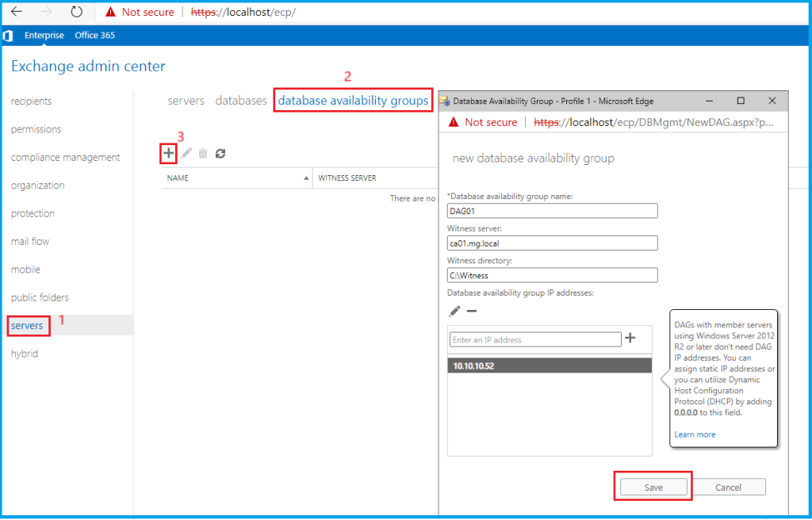Cancel the new DAG dialog

tap(728, 487)
